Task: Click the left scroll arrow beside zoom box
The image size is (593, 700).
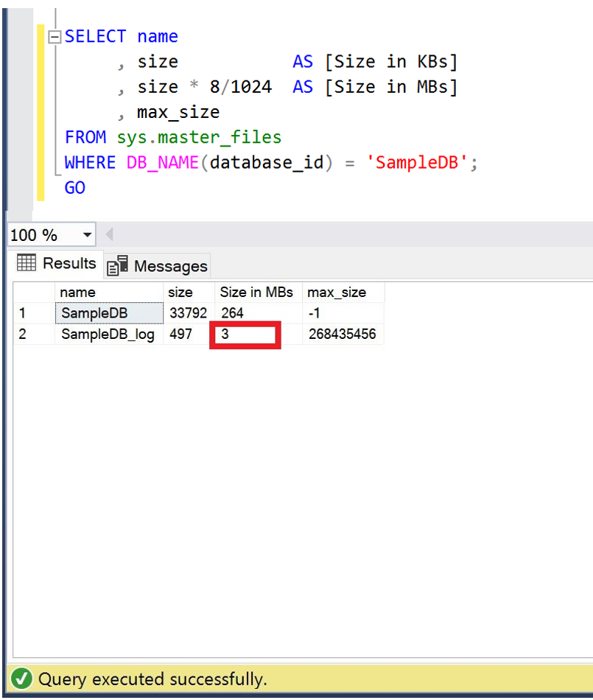Action: tap(109, 235)
